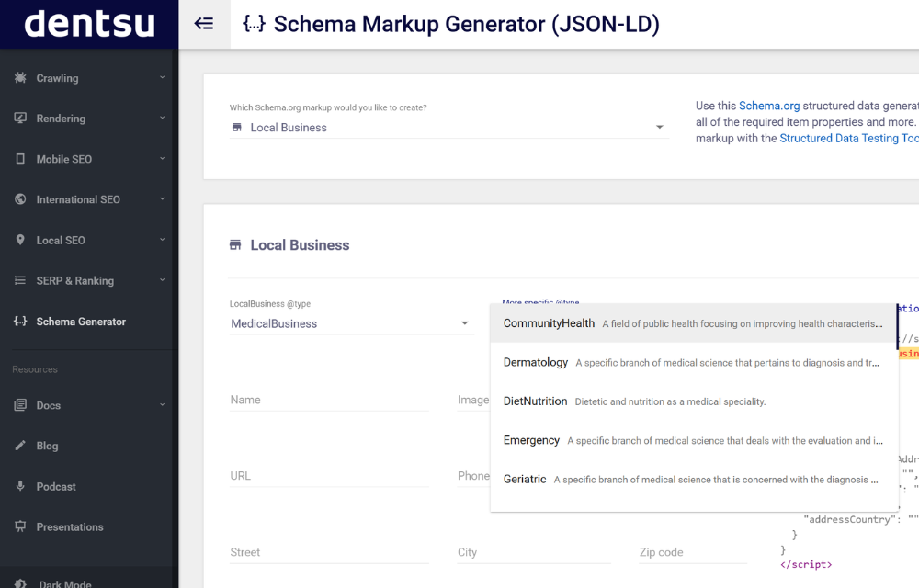Viewport: 919px width, 588px height.
Task: Select the Podcast microphone icon
Action: click(x=19, y=486)
